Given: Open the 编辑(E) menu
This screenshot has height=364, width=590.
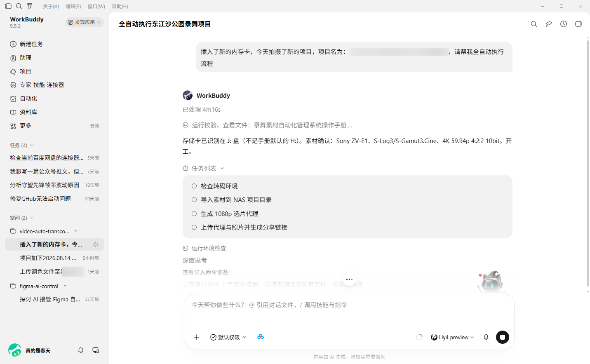Looking at the screenshot, I should point(73,7).
